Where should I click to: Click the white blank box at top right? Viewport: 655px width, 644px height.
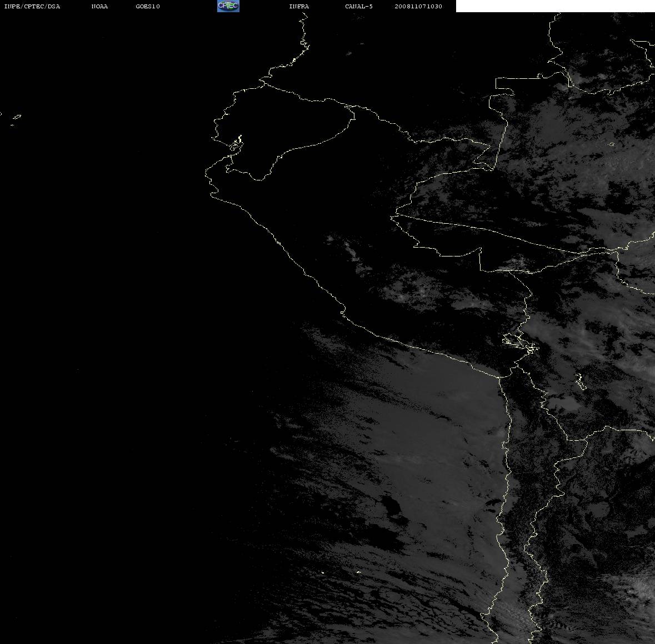555,6
